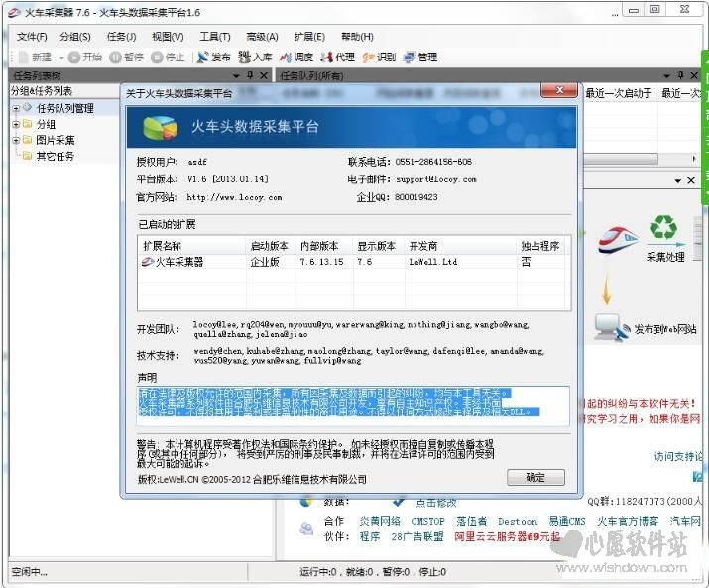This screenshot has height=588, width=709.
Task: Open the CMSTOP partner link
Action: coord(427,521)
